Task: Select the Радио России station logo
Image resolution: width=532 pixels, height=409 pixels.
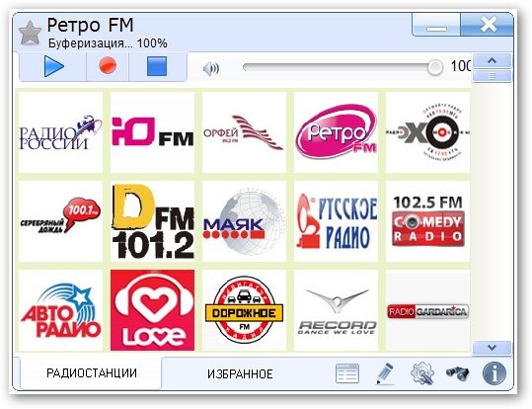Action: pyautogui.click(x=60, y=132)
